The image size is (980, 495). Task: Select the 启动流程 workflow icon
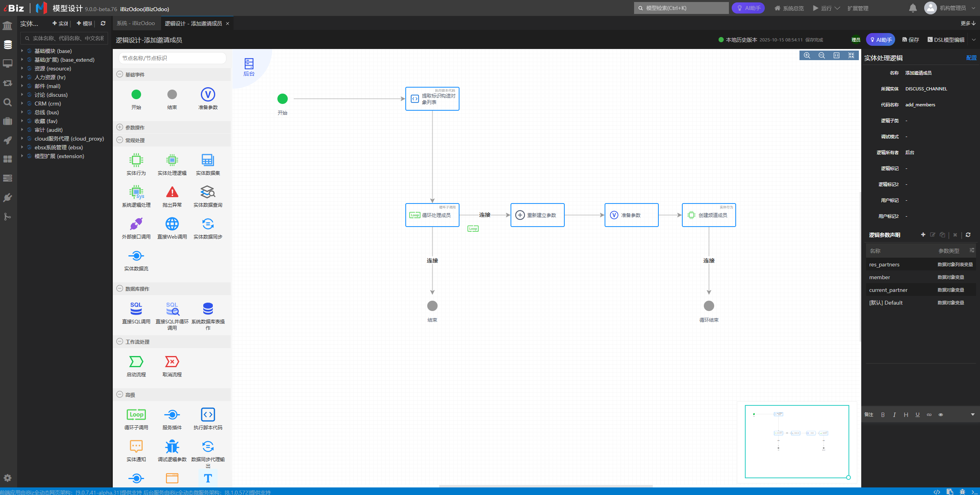(136, 362)
